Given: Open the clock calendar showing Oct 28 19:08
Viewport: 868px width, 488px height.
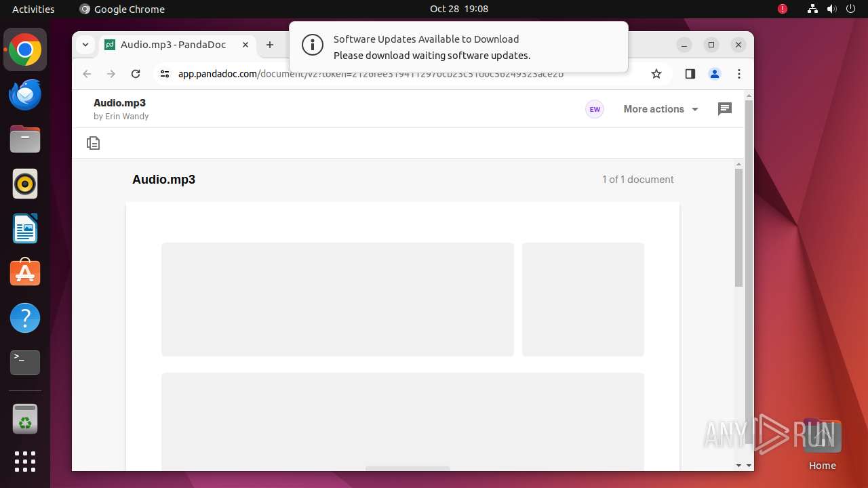Looking at the screenshot, I should (x=459, y=9).
